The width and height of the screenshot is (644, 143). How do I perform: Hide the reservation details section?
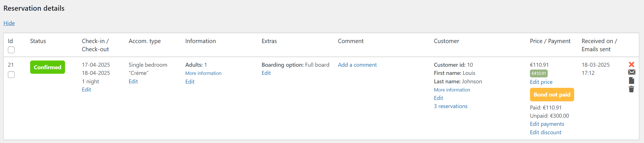pyautogui.click(x=9, y=23)
